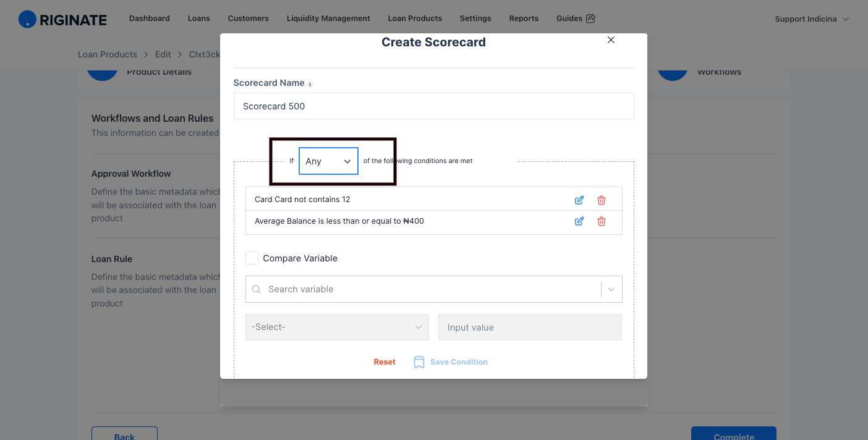868x440 pixels.
Task: Open the Loan Products menu
Action: click(415, 19)
